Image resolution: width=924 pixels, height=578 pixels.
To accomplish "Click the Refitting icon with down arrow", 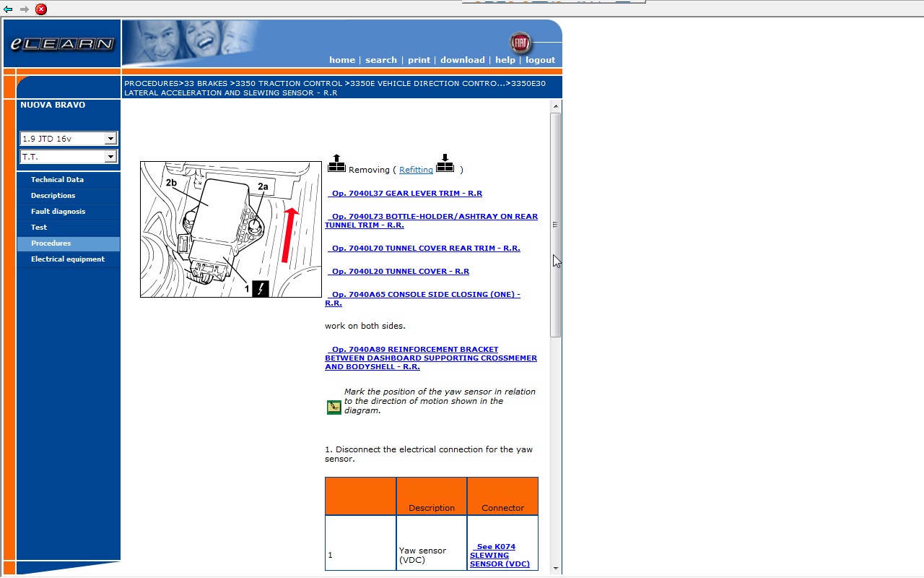I will point(445,164).
